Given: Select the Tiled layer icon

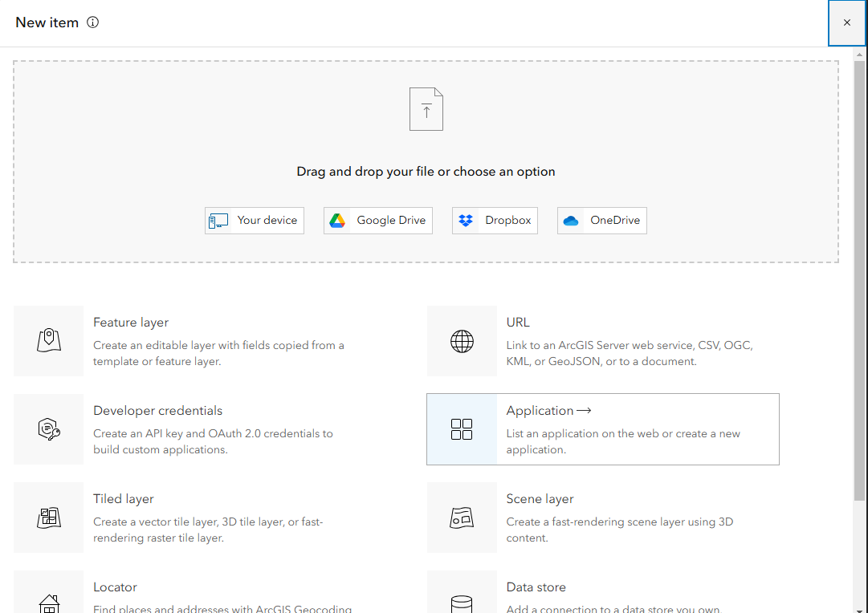Looking at the screenshot, I should point(49,518).
